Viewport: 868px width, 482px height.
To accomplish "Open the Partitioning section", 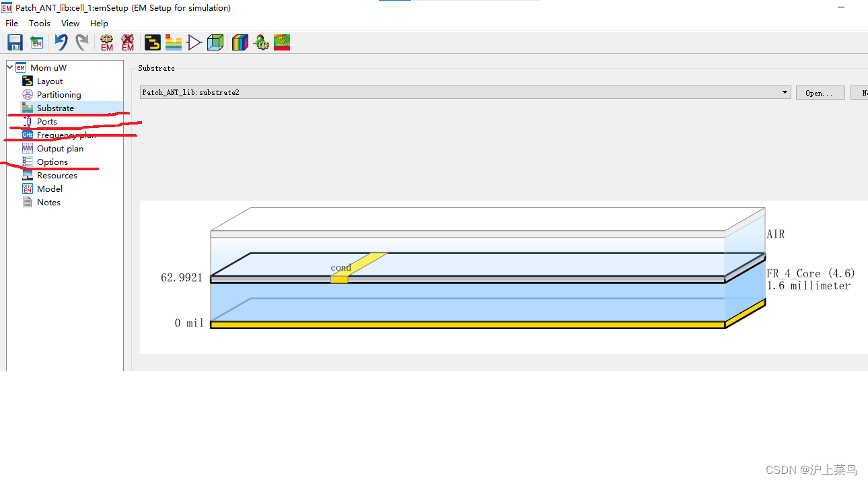I will click(x=59, y=94).
